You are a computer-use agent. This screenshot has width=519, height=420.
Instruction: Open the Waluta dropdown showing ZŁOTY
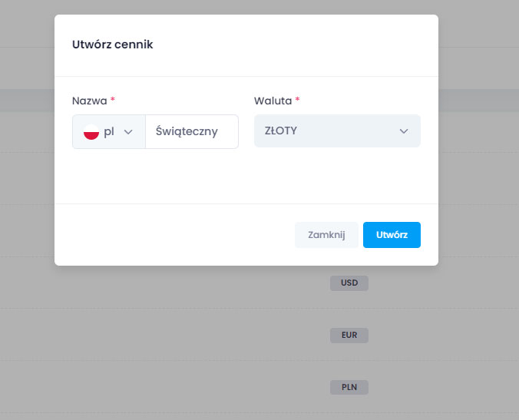(336, 131)
